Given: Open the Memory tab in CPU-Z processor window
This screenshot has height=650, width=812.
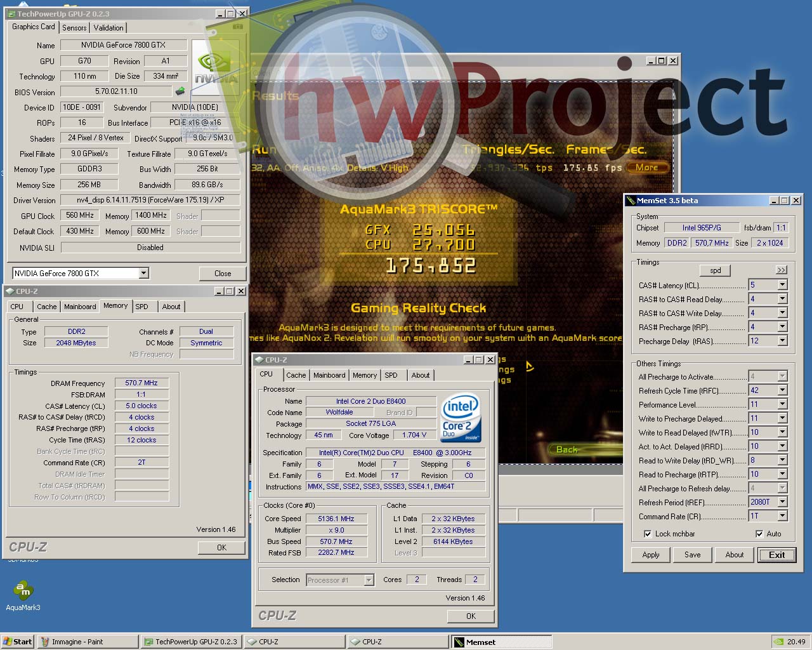Looking at the screenshot, I should (365, 375).
